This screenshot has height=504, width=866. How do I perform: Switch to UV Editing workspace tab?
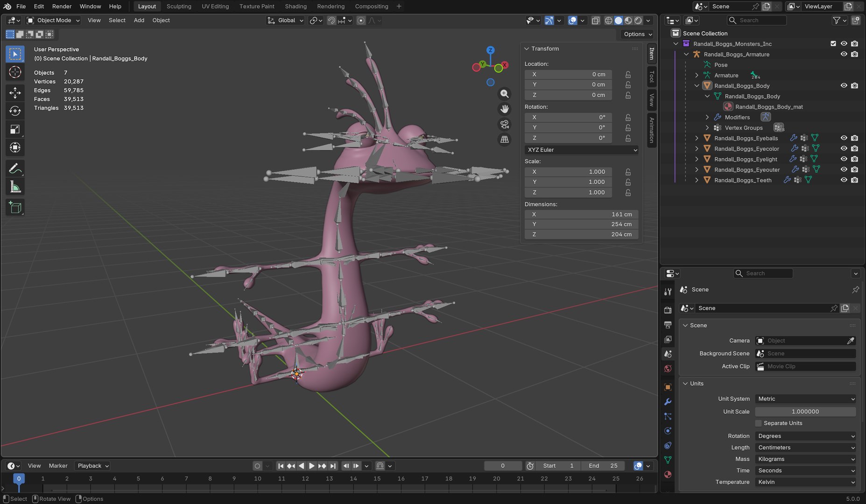pyautogui.click(x=215, y=7)
